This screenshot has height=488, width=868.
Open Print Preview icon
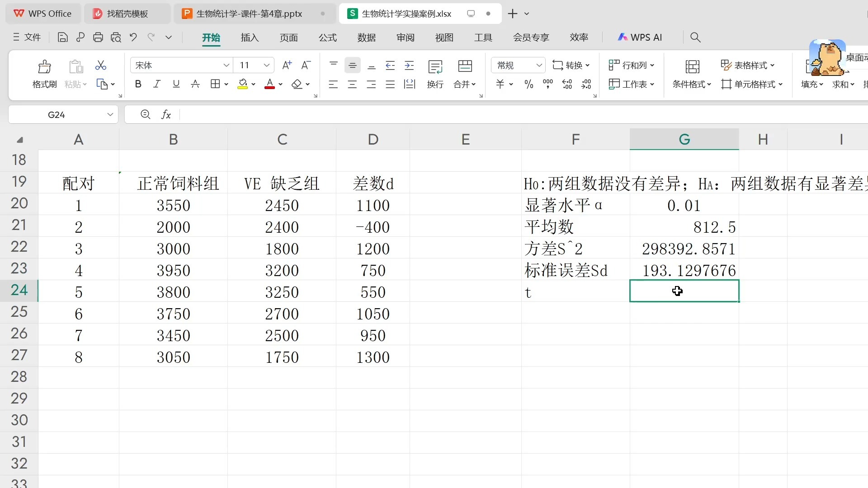tap(116, 38)
